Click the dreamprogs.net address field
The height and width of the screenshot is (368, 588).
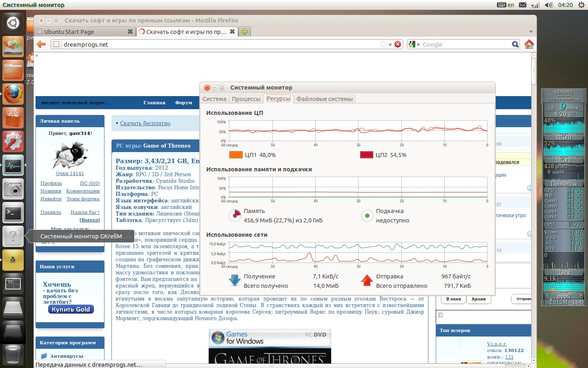220,44
